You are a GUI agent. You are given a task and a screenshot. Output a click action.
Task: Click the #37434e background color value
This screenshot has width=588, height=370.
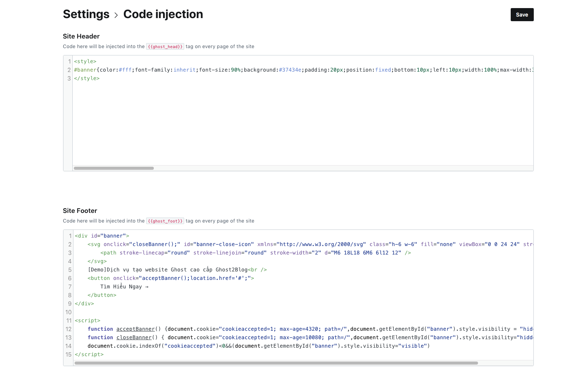(x=290, y=70)
